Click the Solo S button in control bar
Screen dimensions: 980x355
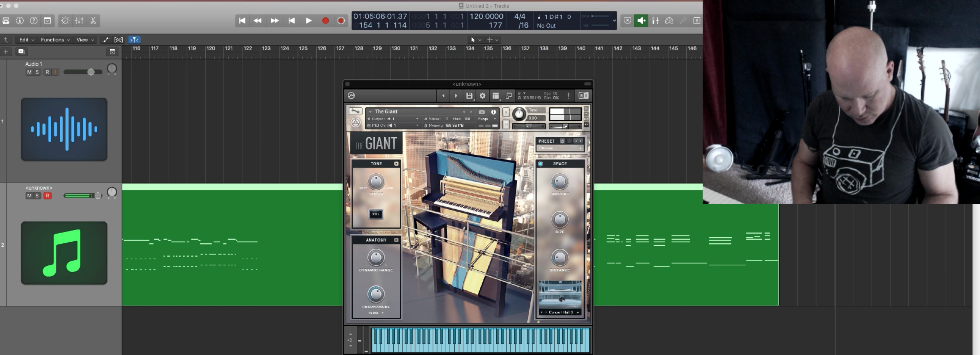tap(697, 20)
